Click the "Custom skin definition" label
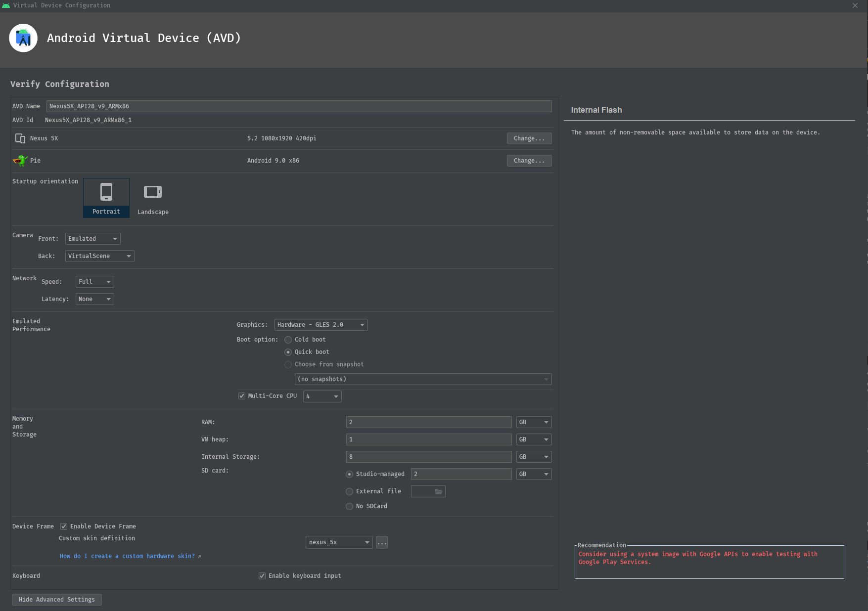Image resolution: width=868 pixels, height=611 pixels. [97, 538]
